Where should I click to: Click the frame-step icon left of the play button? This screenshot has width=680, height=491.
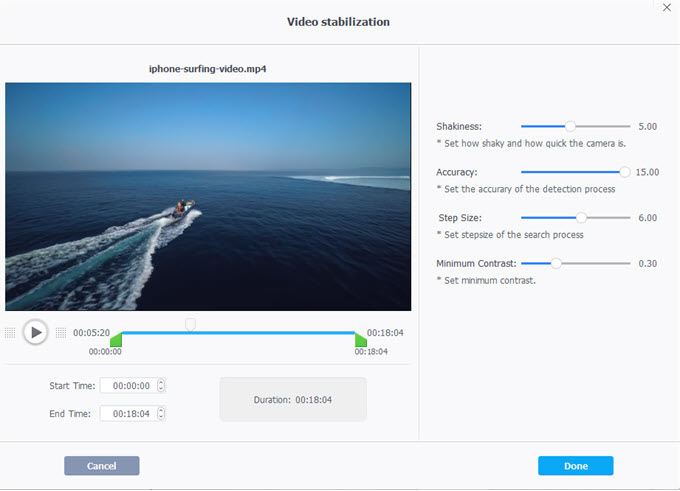click(x=10, y=333)
